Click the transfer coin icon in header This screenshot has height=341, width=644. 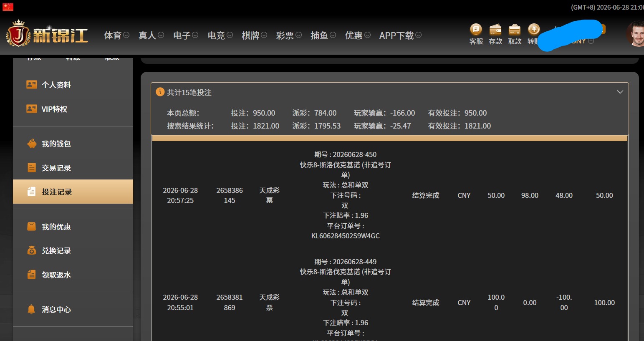click(534, 30)
